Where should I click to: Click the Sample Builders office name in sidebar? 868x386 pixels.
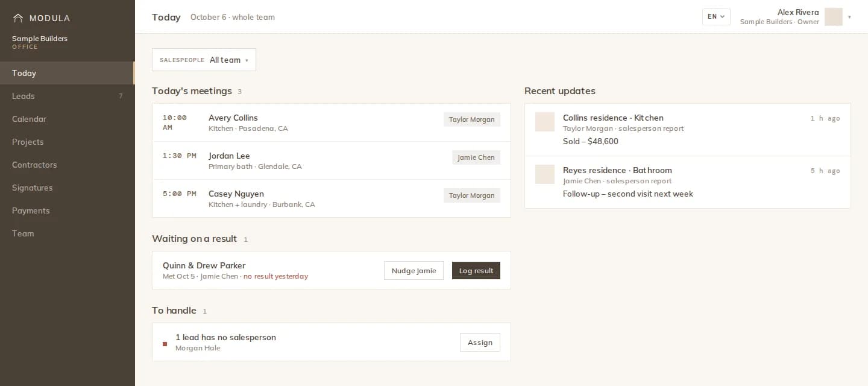coord(40,39)
